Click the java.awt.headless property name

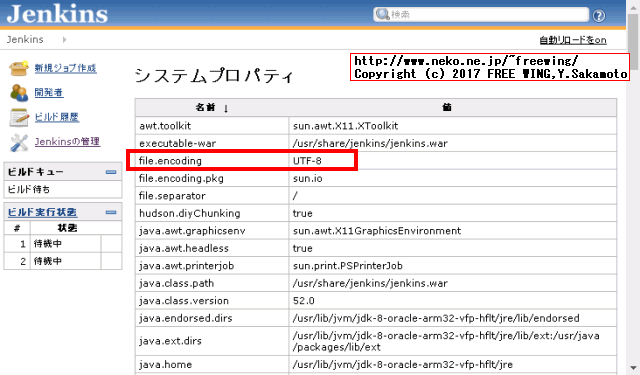tap(184, 248)
